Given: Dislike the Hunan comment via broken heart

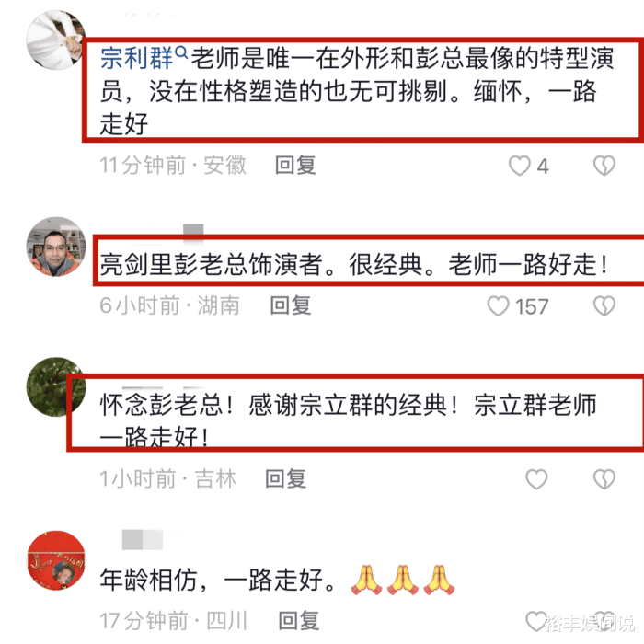Looking at the screenshot, I should tap(604, 306).
